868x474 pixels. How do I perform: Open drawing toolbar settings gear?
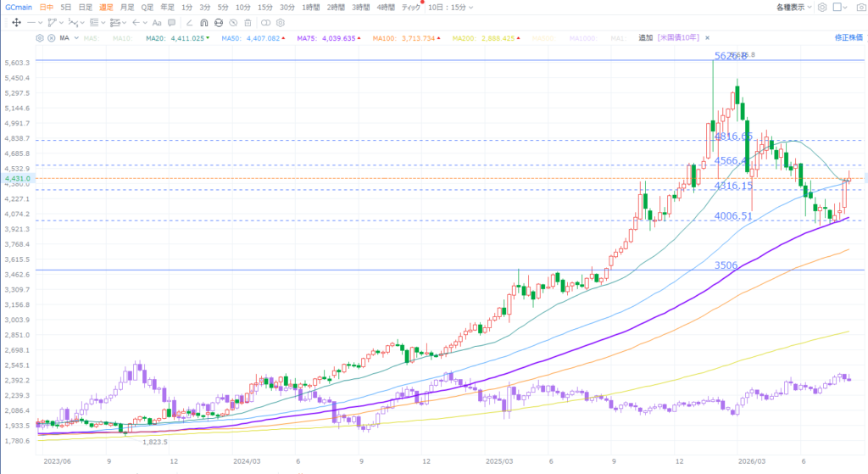(x=281, y=23)
